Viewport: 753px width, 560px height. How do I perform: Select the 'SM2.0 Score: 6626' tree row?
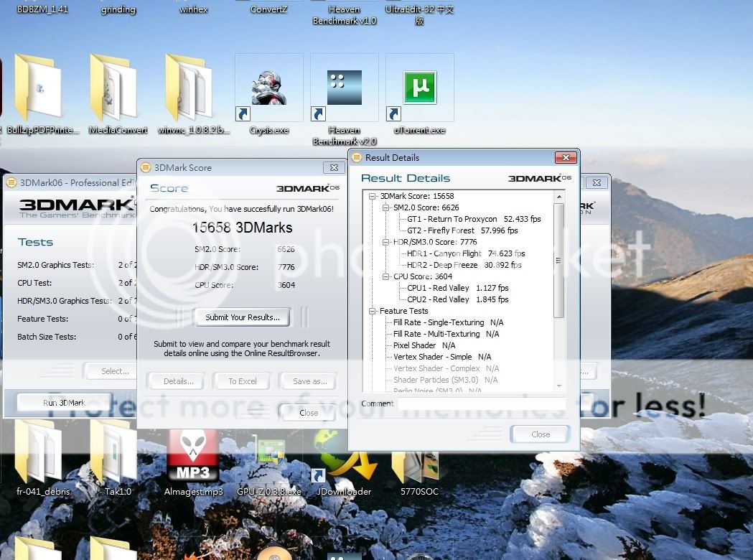[x=426, y=207]
